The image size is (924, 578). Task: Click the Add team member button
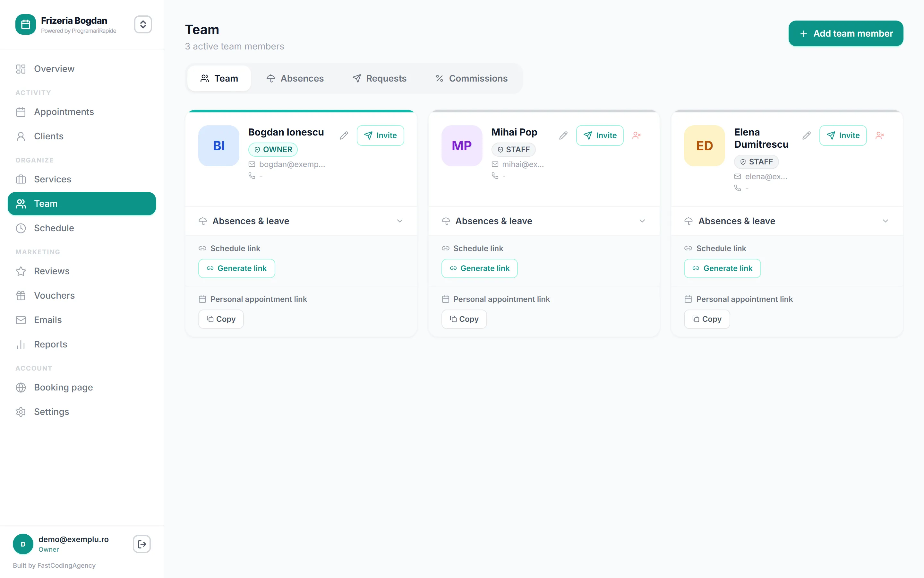tap(846, 34)
